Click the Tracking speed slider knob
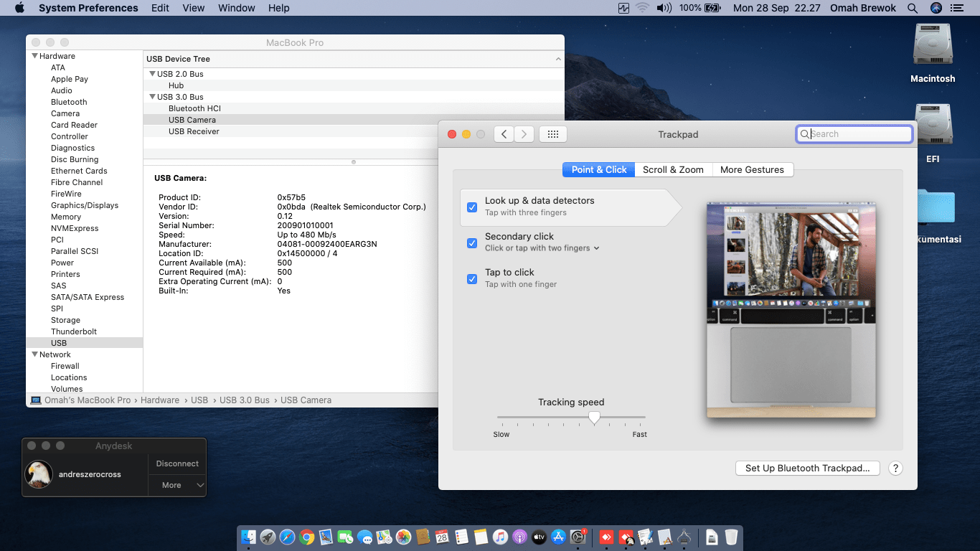The width and height of the screenshot is (980, 551). click(x=594, y=418)
